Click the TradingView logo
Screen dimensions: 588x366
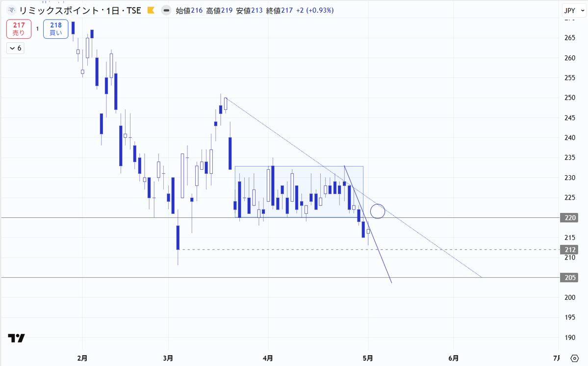17,338
